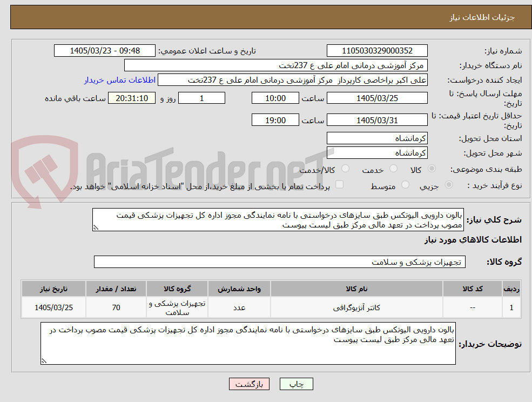Select the خدمت radio button
Image resolution: width=532 pixels, height=402 pixels.
point(393,169)
